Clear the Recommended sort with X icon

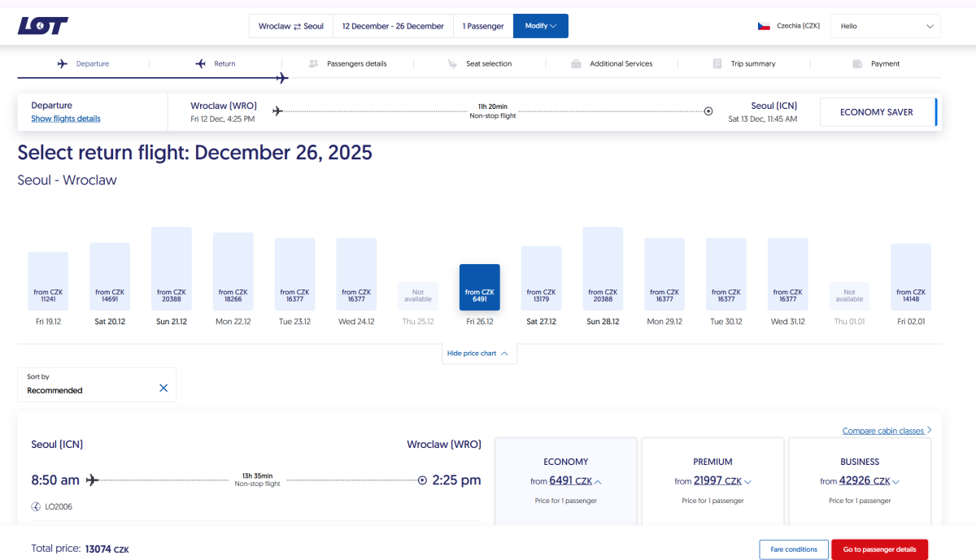coord(163,389)
